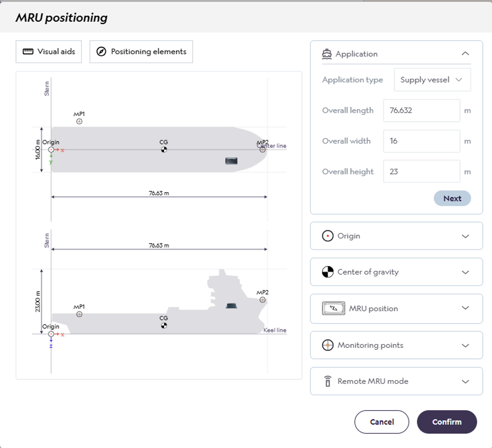Click the MRU device icon in side view
Screen dimensions: 492x448
point(231,306)
